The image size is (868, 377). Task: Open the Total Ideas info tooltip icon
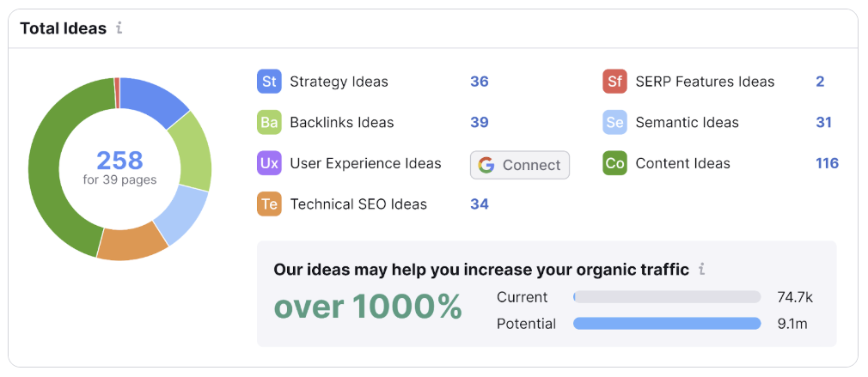[119, 28]
